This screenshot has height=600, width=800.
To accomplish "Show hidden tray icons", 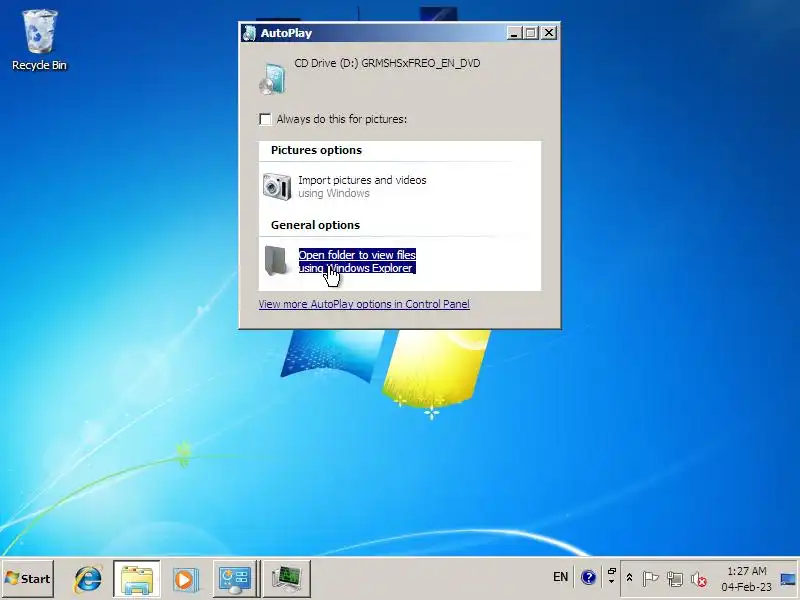I will click(x=630, y=578).
